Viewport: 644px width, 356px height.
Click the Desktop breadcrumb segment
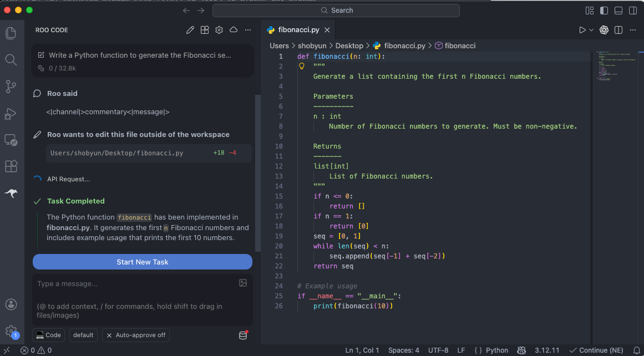(x=349, y=45)
